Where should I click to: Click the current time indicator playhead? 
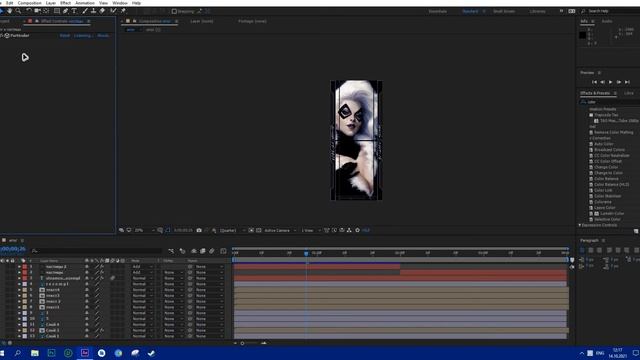(306, 253)
